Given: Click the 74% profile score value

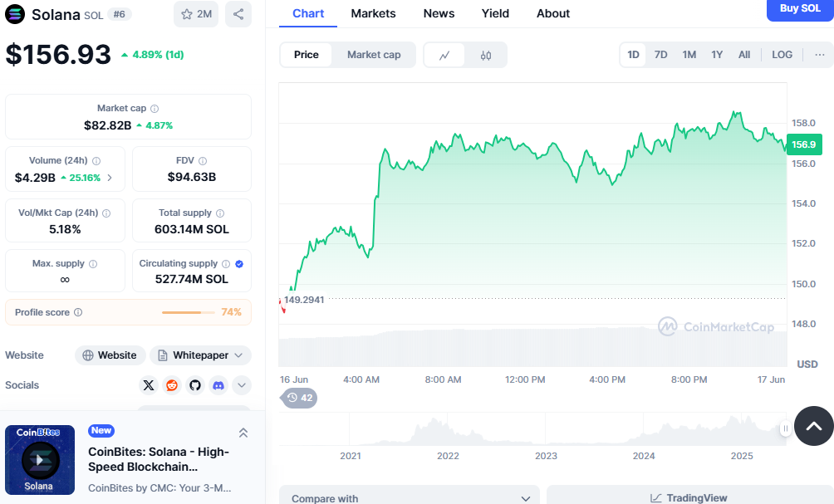Looking at the screenshot, I should pyautogui.click(x=232, y=312).
